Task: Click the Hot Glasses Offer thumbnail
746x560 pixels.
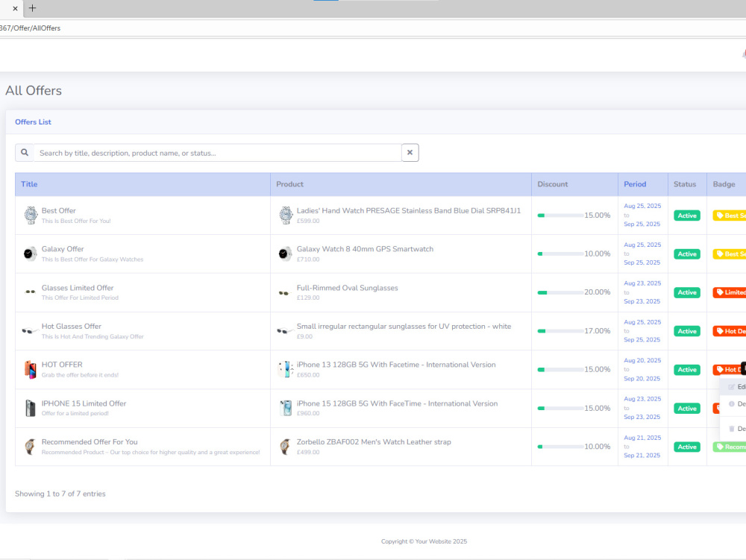Action: click(x=30, y=331)
